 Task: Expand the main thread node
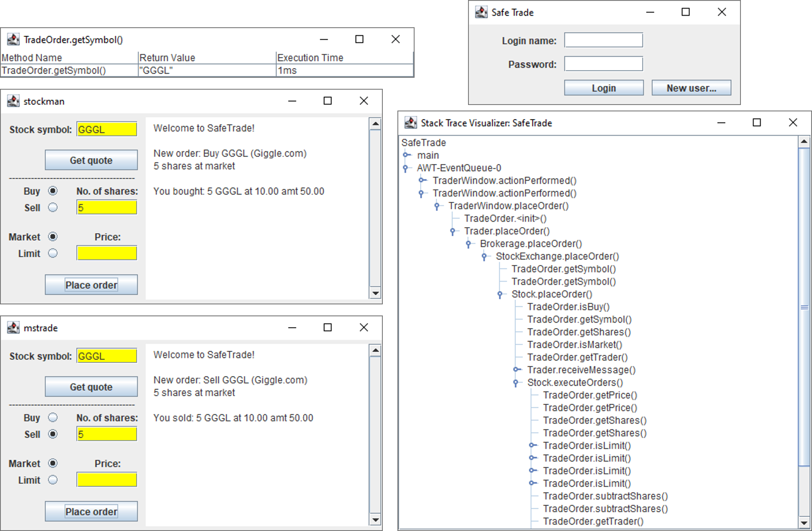click(407, 155)
